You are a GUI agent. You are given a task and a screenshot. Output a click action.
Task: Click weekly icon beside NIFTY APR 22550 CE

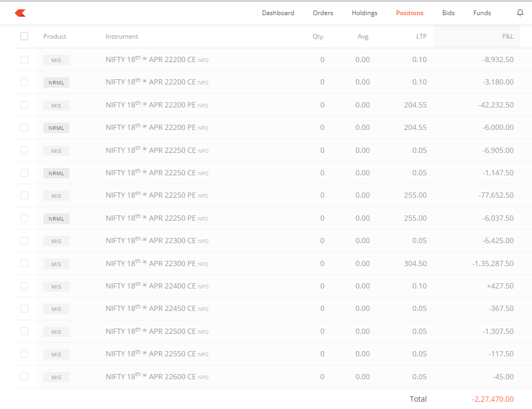(145, 353)
